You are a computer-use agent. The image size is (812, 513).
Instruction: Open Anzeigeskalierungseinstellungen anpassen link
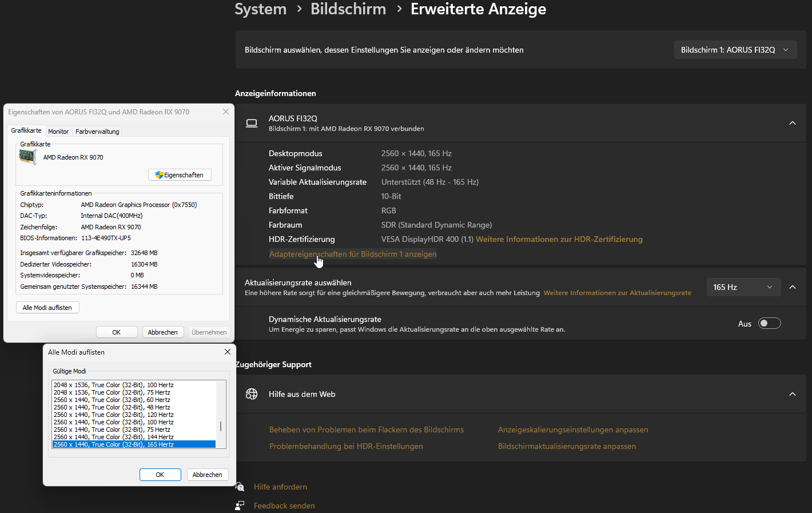573,430
